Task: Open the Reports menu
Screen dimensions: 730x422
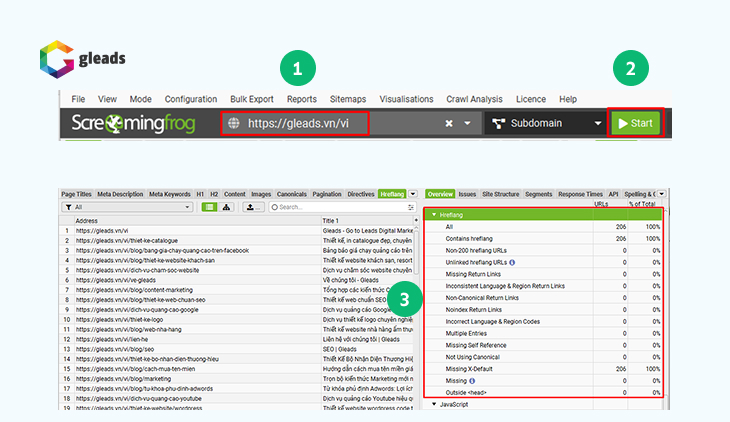Action: click(302, 99)
